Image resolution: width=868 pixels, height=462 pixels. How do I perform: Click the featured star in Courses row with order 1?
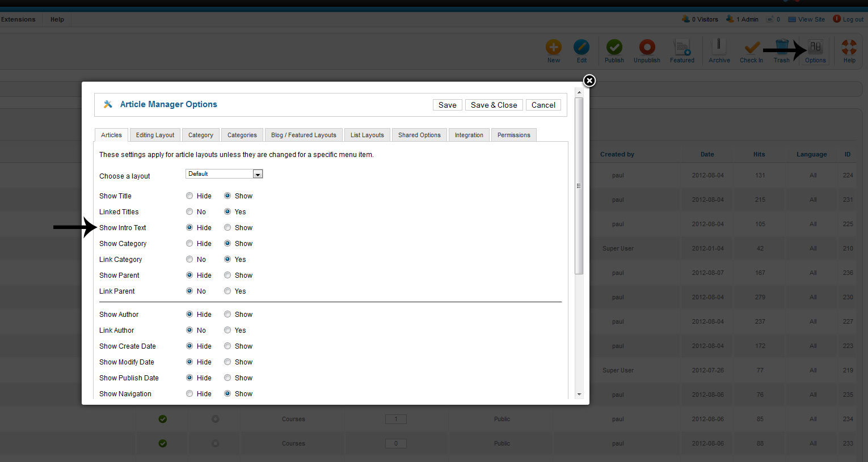(x=215, y=419)
